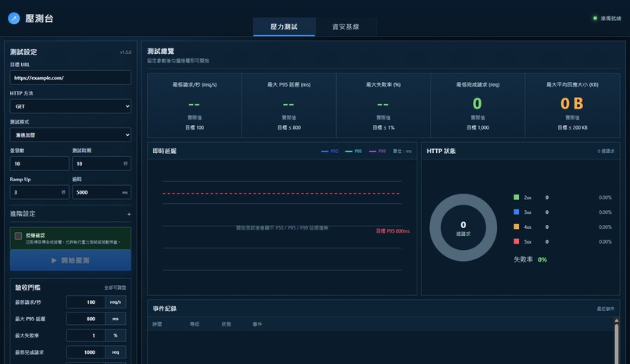This screenshot has width=630, height=364.
Task: Open the HTTP 方法 GET dropdown
Action: point(70,106)
